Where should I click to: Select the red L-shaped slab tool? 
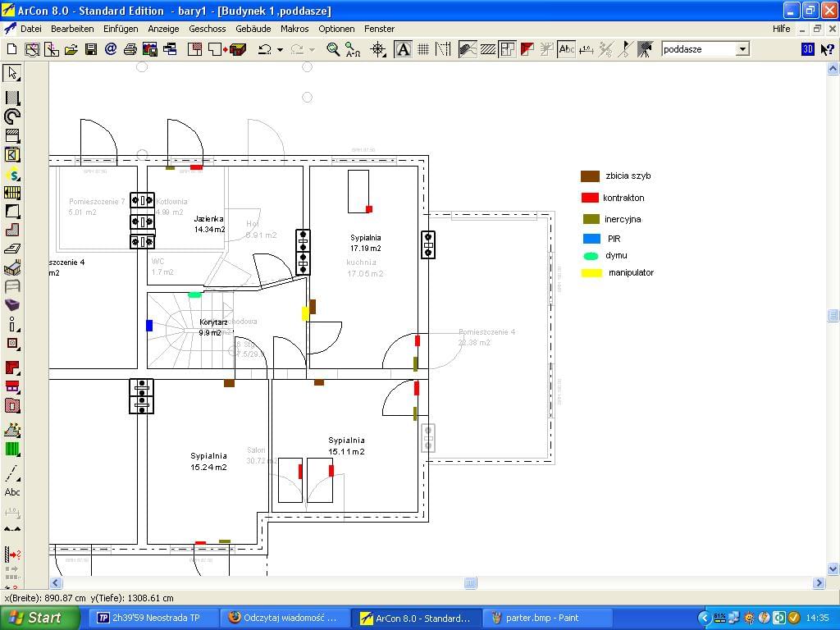(12, 367)
